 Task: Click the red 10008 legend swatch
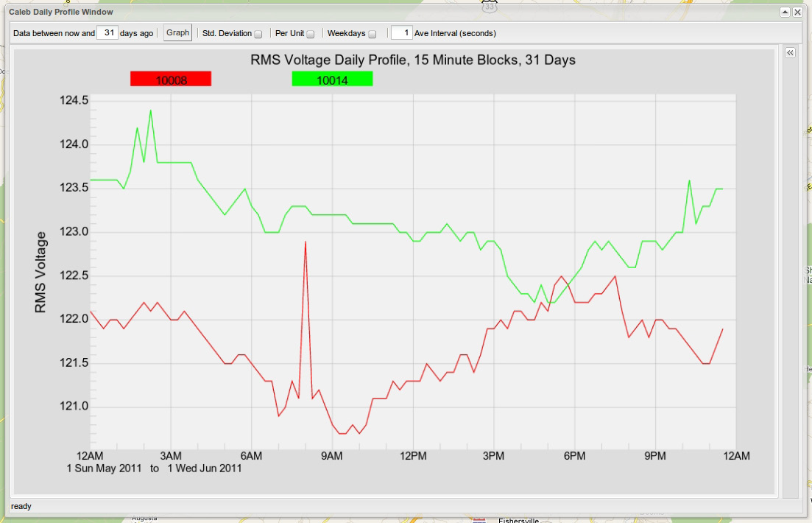[x=171, y=79]
